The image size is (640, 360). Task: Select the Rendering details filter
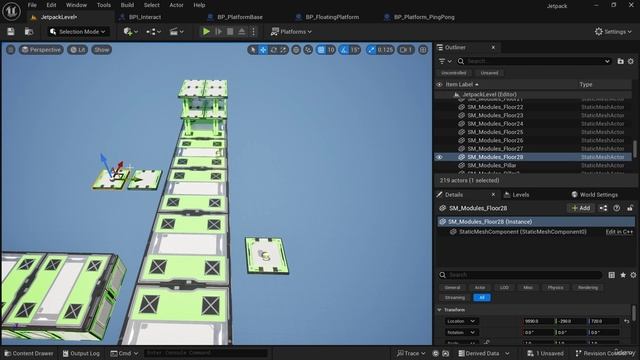(587, 287)
